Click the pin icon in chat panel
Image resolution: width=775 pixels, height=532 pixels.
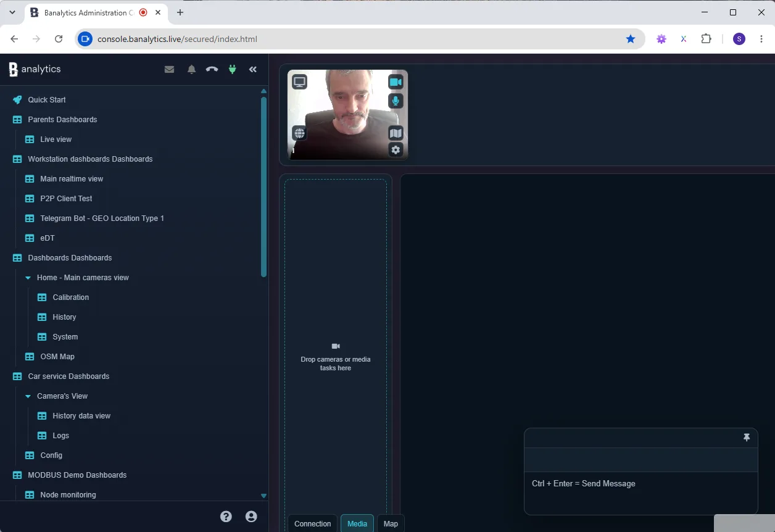tap(747, 438)
